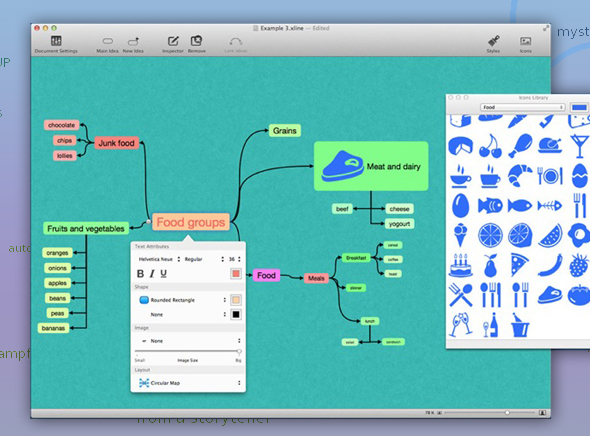This screenshot has width=590, height=436.
Task: Select the Breakfast node
Action: [x=356, y=258]
